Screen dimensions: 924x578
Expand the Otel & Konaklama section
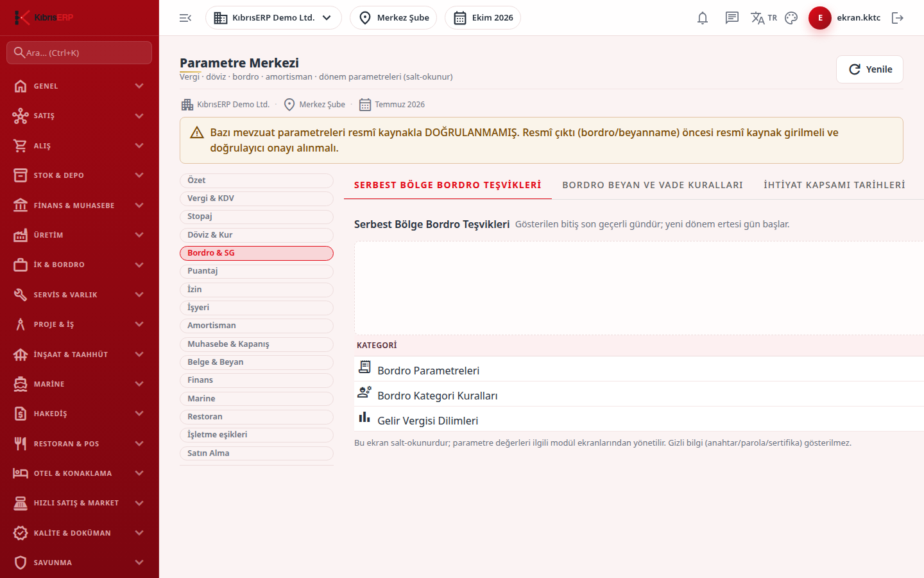[x=80, y=473]
